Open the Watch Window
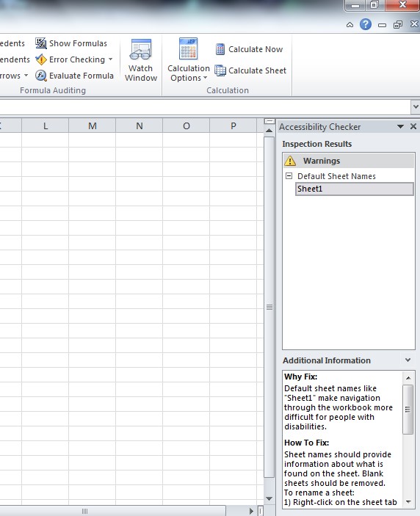The image size is (420, 516). 141,60
